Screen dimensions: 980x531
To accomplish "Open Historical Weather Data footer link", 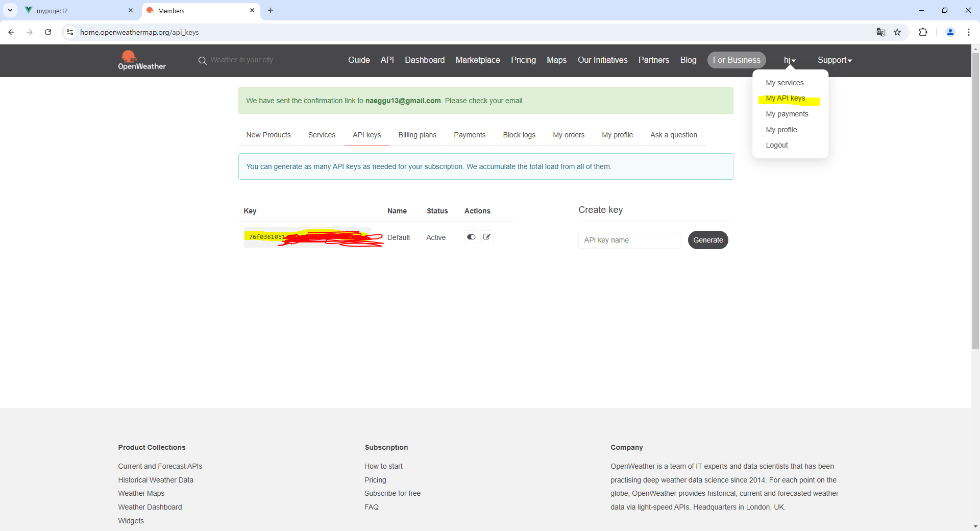I will pyautogui.click(x=156, y=480).
